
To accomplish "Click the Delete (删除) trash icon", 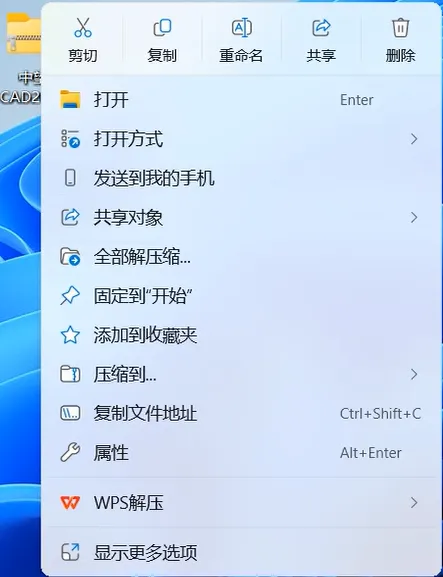I will pos(400,28).
